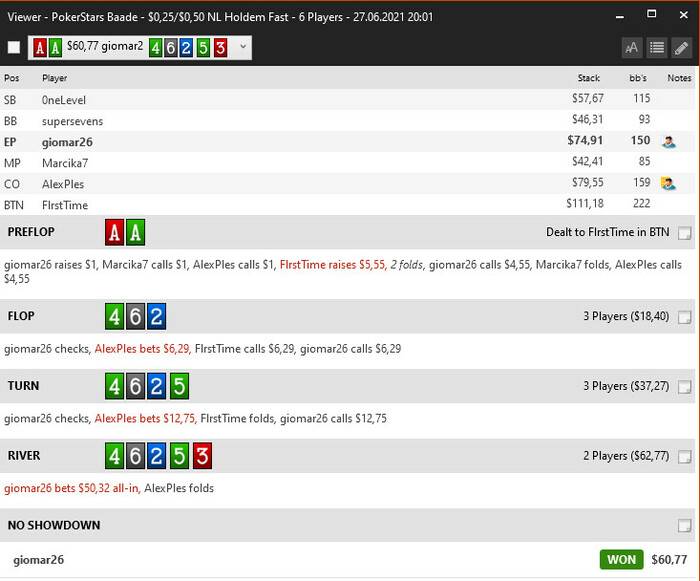Click 'FIrstTime raises $5,55' action text
Viewport: 700px width, 581px height.
(x=333, y=265)
